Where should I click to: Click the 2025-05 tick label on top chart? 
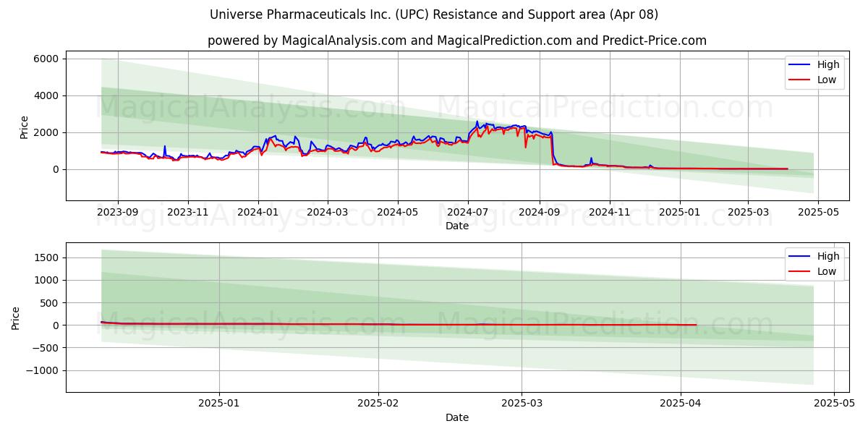point(818,213)
